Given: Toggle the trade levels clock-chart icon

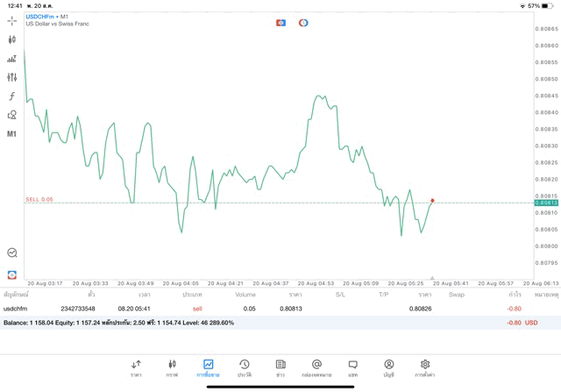Looking at the screenshot, I should [11, 253].
